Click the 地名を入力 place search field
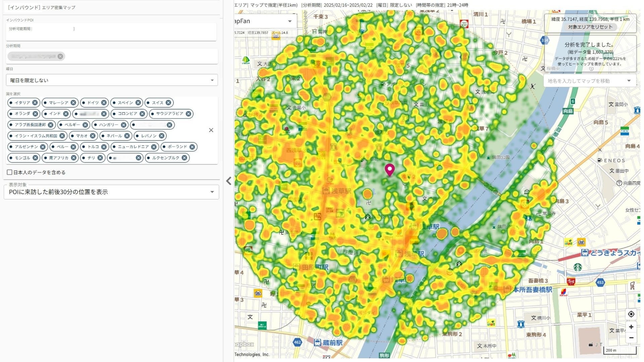This screenshot has width=644, height=362. [x=585, y=81]
